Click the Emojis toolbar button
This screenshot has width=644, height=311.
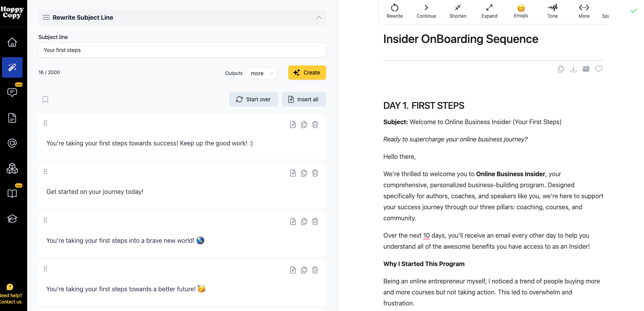pyautogui.click(x=521, y=11)
